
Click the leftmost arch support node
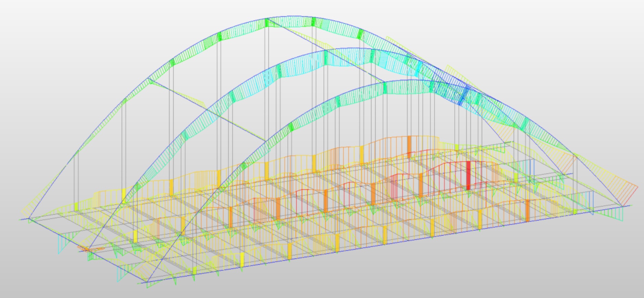29,218
